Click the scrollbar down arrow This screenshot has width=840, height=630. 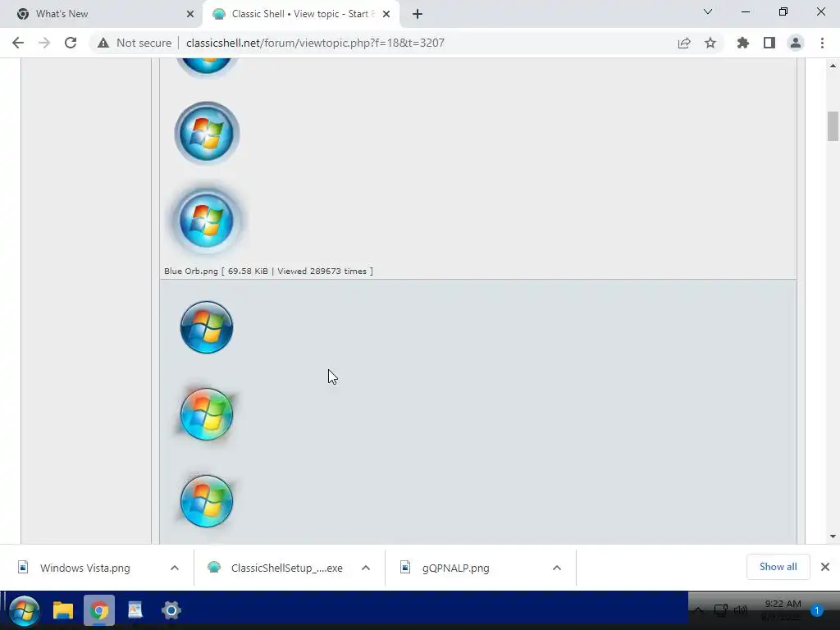[x=833, y=536]
